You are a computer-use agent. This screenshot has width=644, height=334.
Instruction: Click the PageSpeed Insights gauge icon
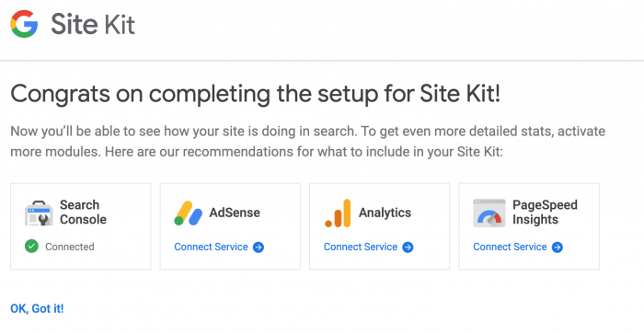point(489,213)
